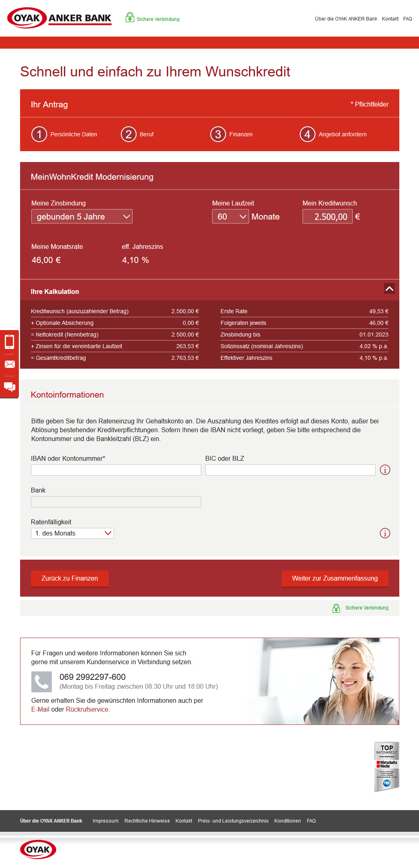Screen dimensions: 419x868
Task: Click the Rückrufservice link
Action: point(87,709)
